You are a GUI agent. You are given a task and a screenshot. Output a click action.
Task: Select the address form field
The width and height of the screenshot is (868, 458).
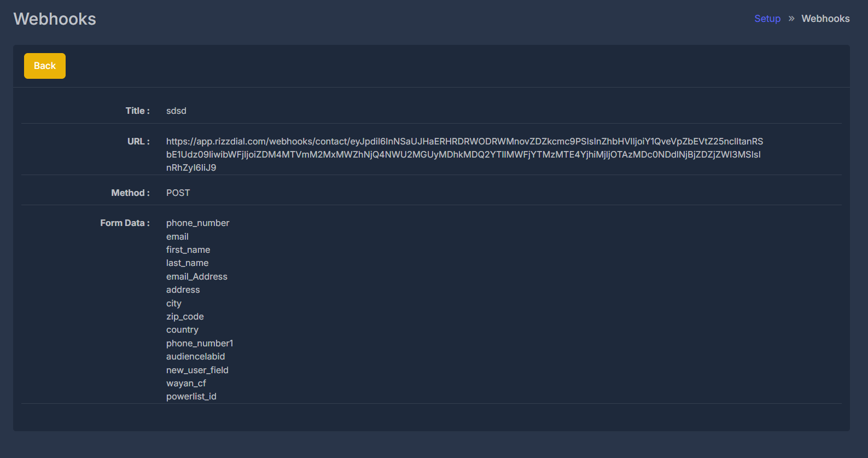pyautogui.click(x=183, y=289)
